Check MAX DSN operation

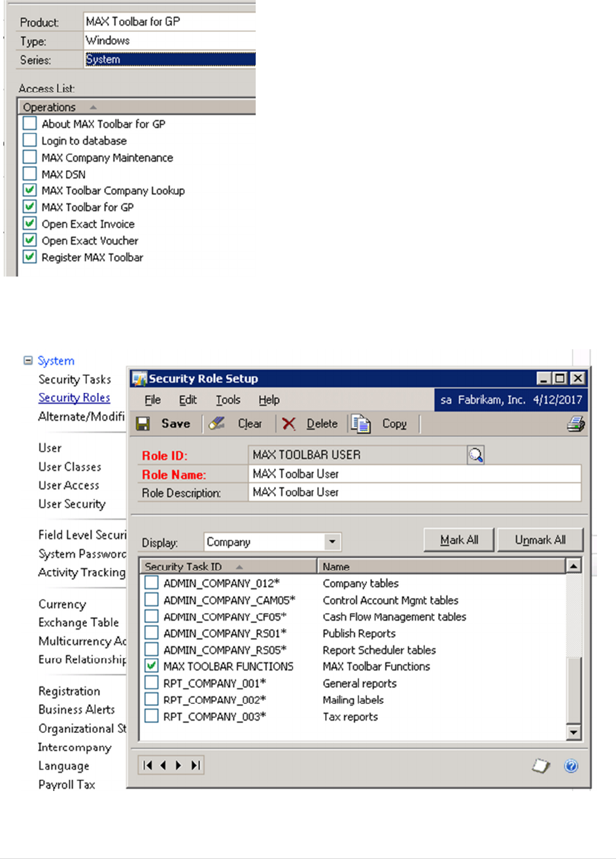29,174
